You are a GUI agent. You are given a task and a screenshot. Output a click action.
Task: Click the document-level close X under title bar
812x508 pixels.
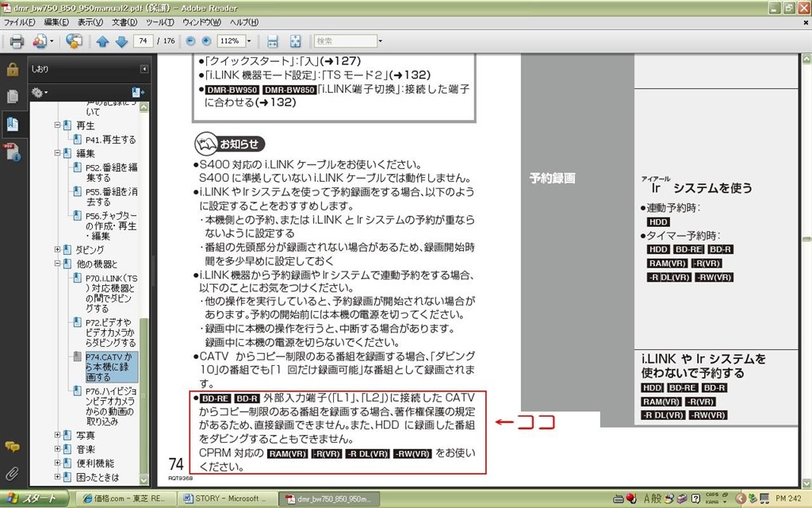(x=806, y=23)
